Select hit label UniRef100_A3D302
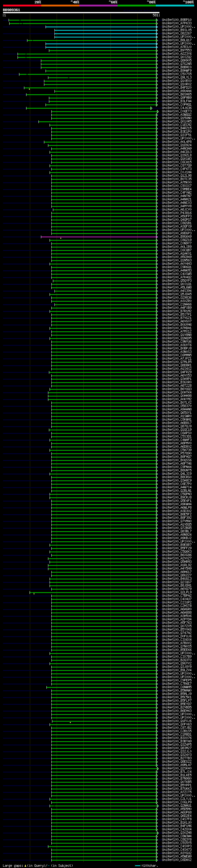Viewport: 197px width, 868px height. click(176, 511)
